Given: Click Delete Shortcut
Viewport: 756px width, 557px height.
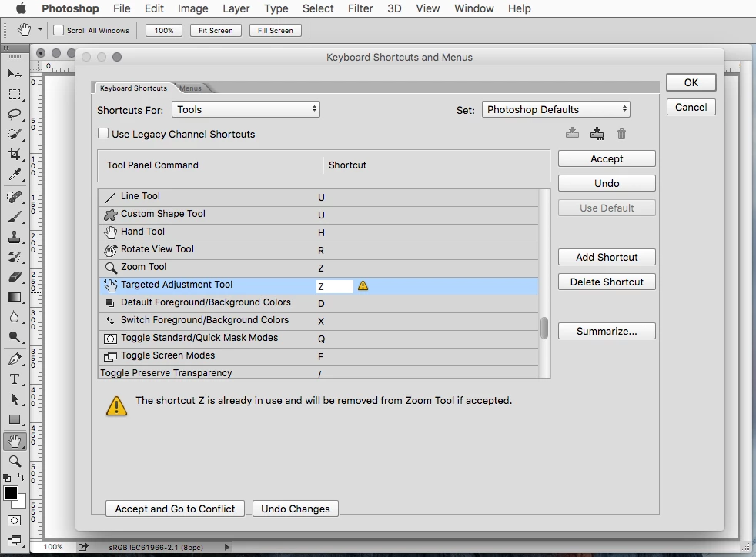Looking at the screenshot, I should pyautogui.click(x=607, y=282).
